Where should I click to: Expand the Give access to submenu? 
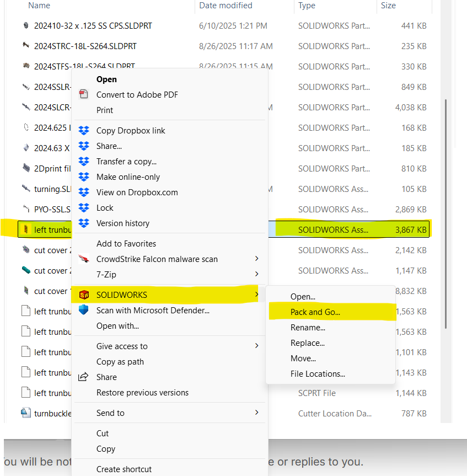coord(256,346)
